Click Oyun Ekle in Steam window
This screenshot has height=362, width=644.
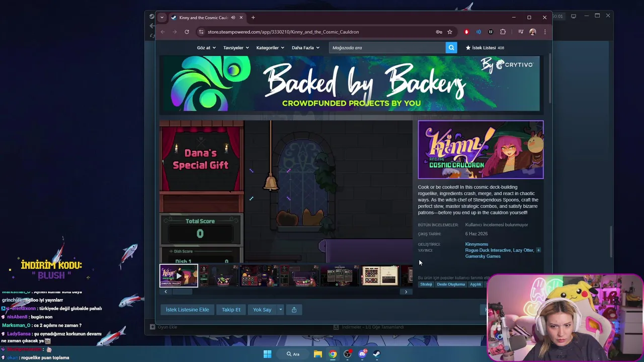(164, 327)
